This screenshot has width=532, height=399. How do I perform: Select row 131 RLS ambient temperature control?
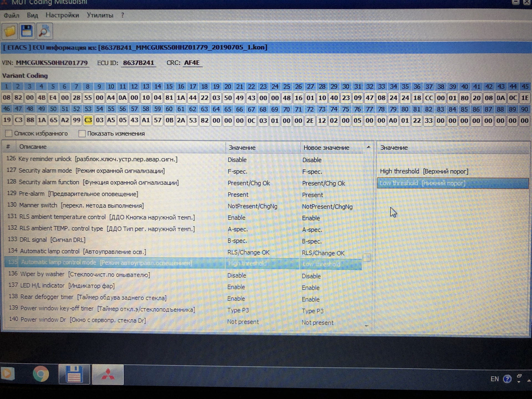point(183,218)
